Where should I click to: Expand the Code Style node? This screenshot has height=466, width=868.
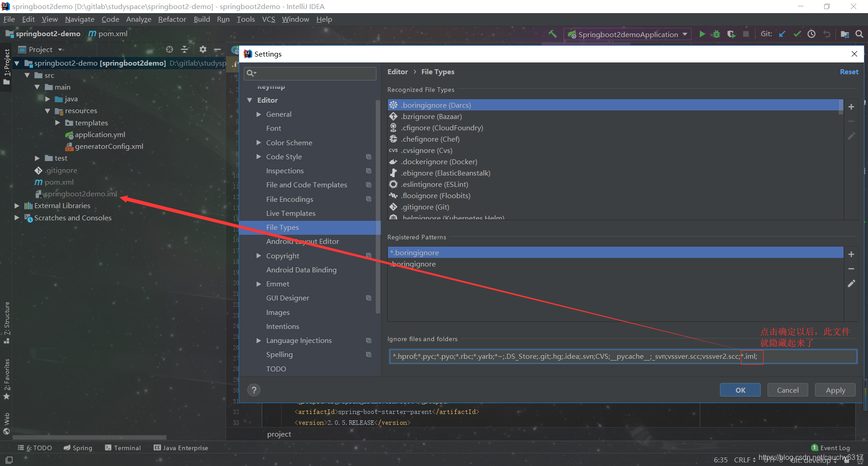[259, 157]
